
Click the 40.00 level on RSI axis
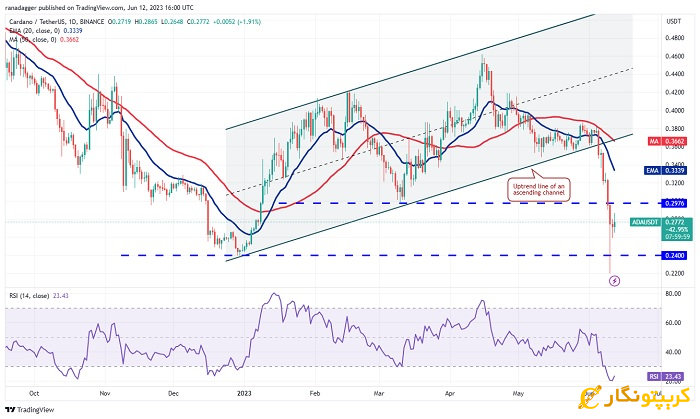(x=673, y=352)
